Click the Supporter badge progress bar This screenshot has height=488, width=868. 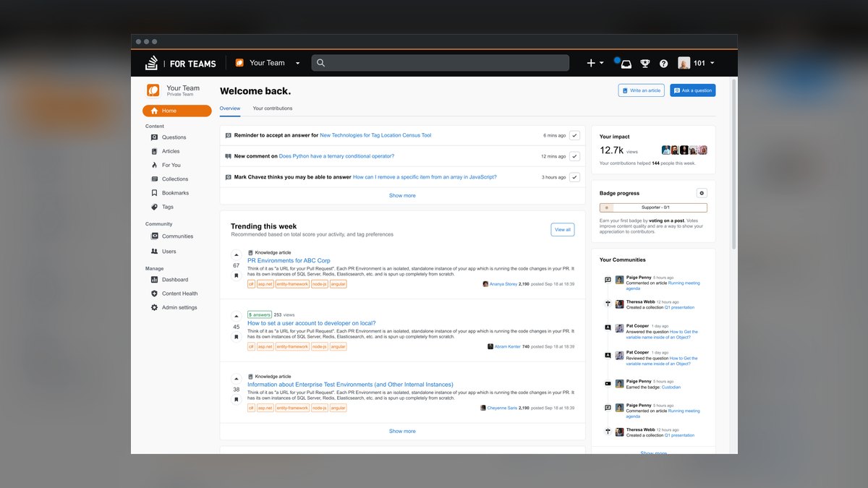tap(654, 207)
